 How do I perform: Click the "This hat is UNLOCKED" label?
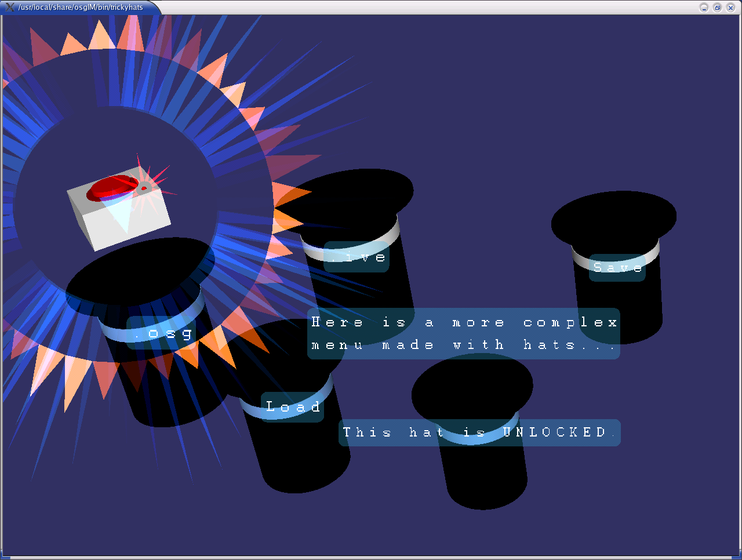[479, 432]
